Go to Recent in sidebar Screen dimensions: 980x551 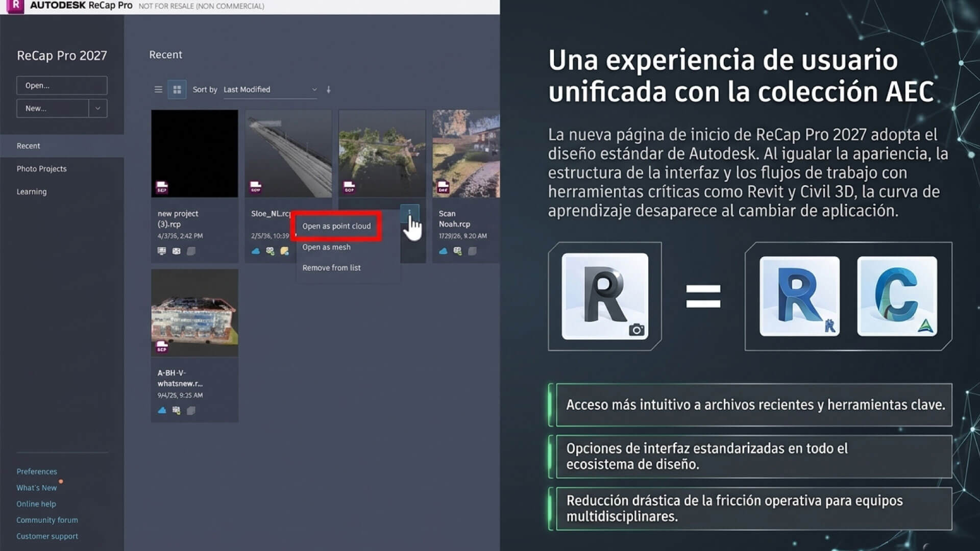(x=62, y=146)
